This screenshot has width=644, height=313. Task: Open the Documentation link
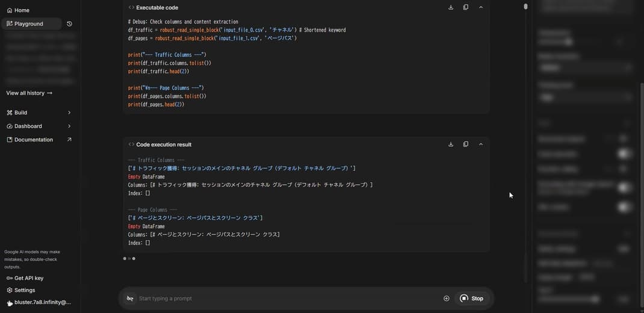(x=33, y=140)
